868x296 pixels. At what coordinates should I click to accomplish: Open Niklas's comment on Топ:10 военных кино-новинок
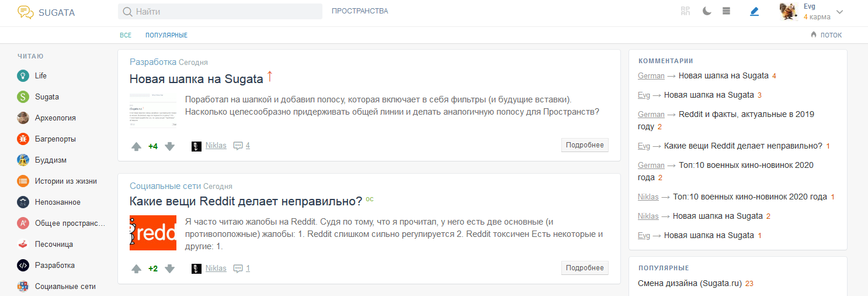(750, 197)
